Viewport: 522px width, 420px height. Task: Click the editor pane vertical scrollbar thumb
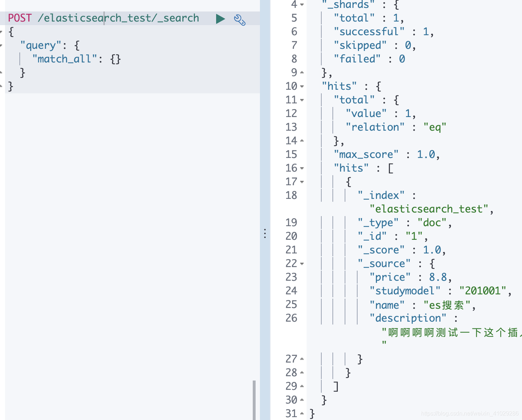tap(254, 400)
